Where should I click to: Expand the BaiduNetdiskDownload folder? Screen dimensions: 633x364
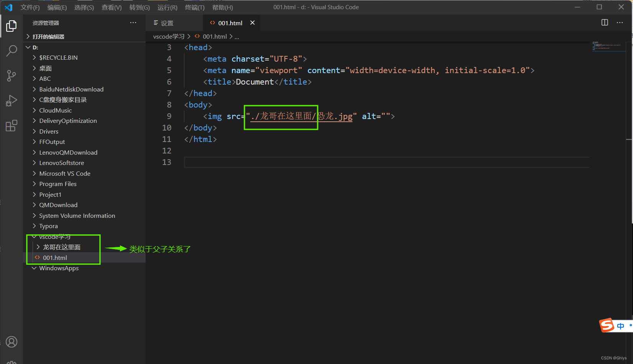coord(84,89)
